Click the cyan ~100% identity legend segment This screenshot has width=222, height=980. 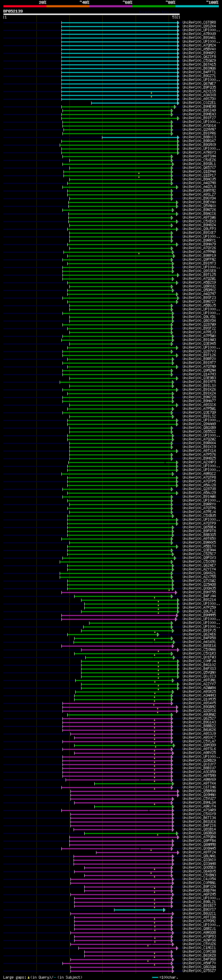tap(197, 6)
